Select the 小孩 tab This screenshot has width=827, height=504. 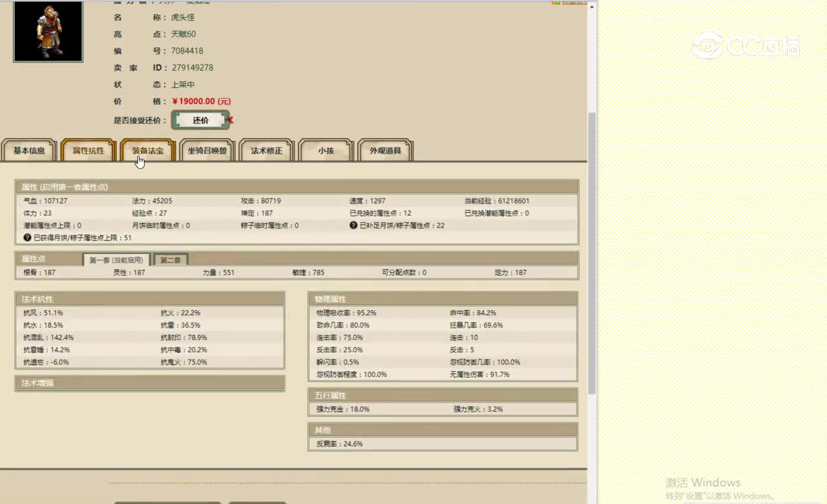[x=326, y=151]
